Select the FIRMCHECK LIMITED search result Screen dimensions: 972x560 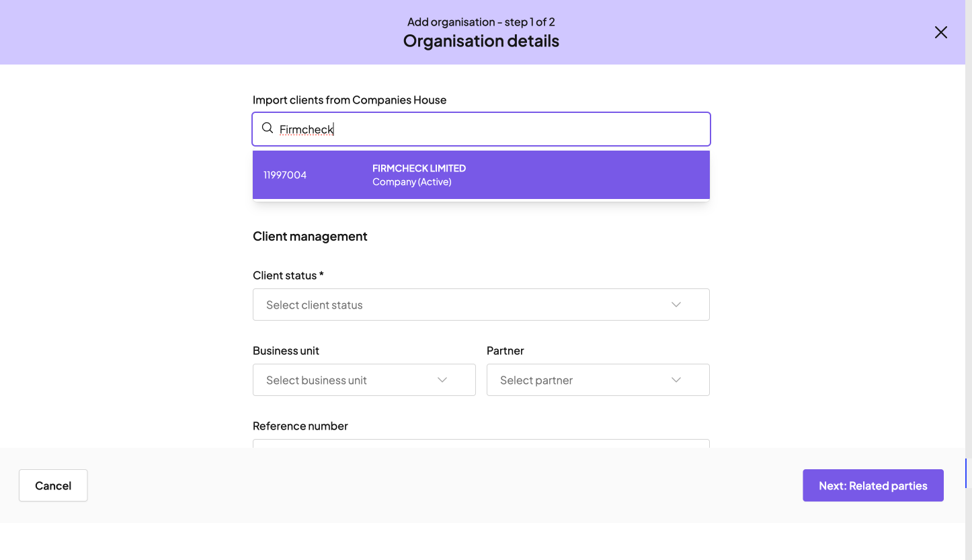pyautogui.click(x=419, y=168)
